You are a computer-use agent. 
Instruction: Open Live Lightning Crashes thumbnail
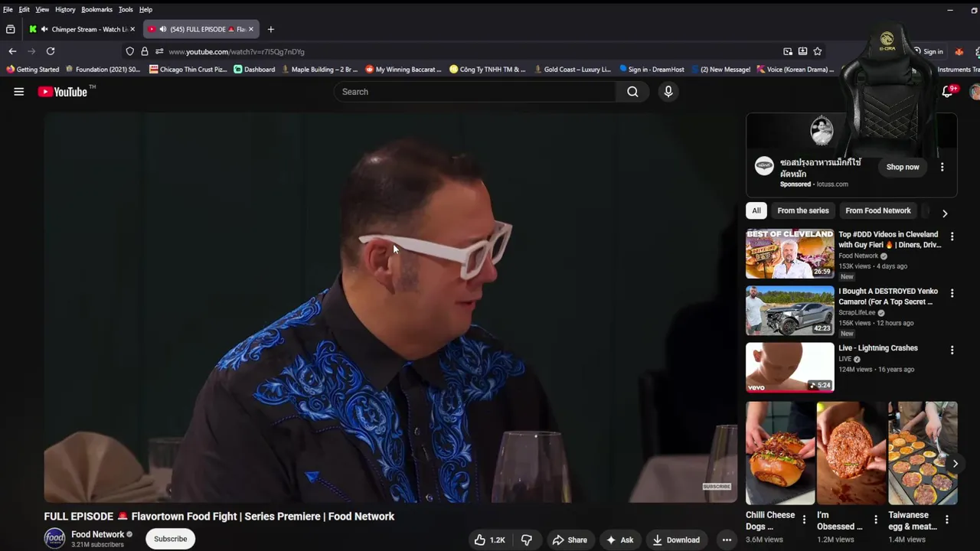tap(790, 367)
